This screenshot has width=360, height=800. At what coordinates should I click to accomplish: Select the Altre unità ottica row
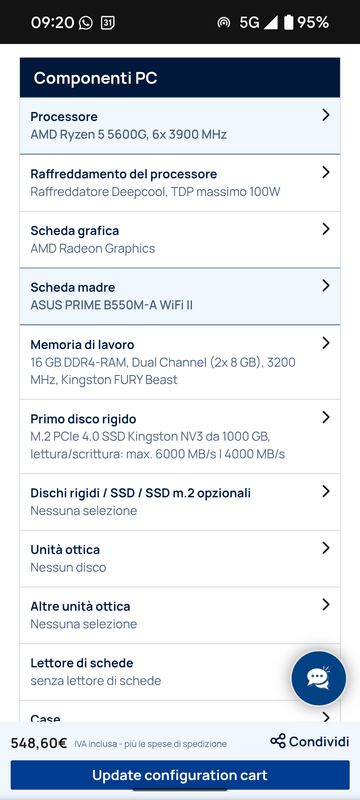click(x=180, y=615)
